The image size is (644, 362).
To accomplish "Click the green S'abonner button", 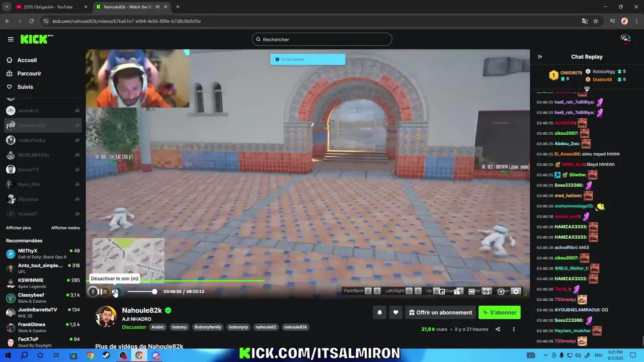I will (500, 312).
